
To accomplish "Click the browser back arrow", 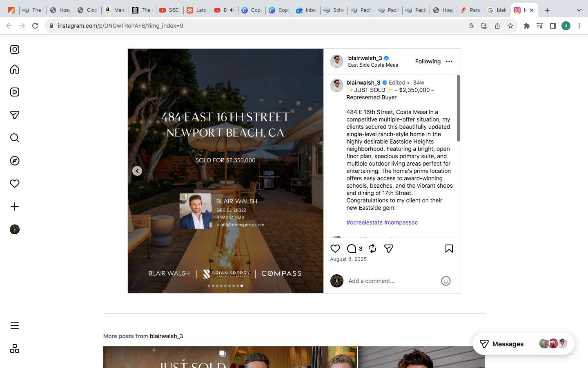I will pyautogui.click(x=9, y=26).
